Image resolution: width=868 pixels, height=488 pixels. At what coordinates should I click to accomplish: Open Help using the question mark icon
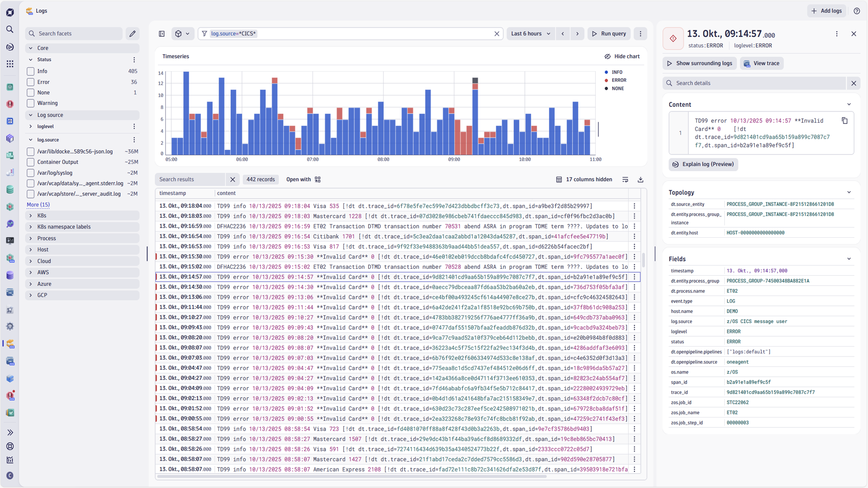coord(857,11)
